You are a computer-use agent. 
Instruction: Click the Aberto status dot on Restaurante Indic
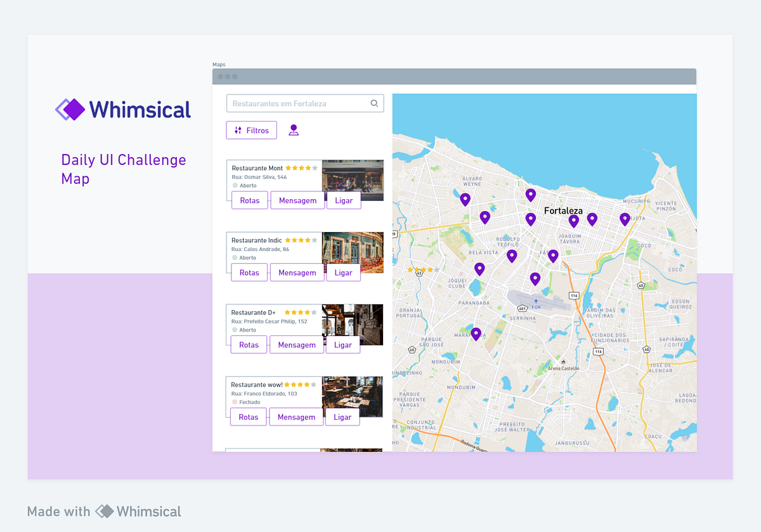pyautogui.click(x=233, y=258)
